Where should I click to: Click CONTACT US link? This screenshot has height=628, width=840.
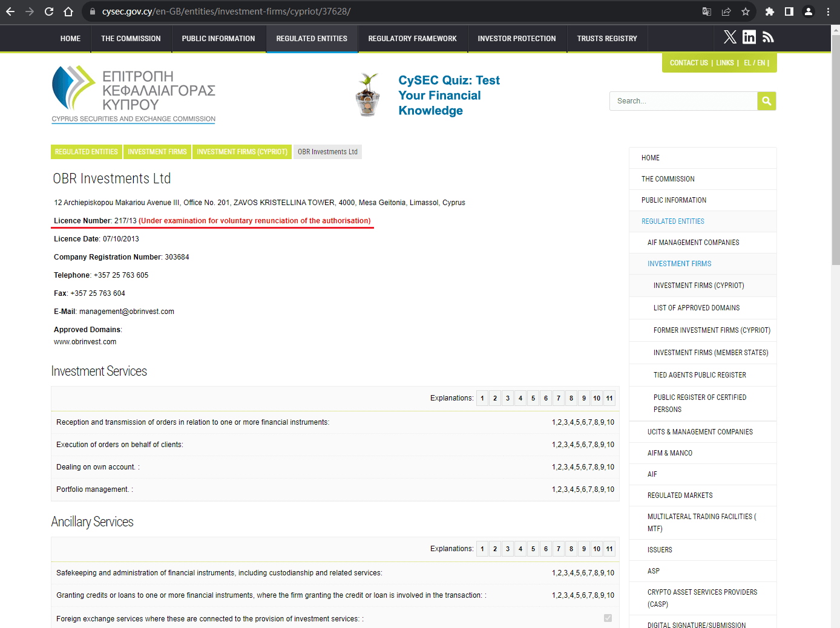[x=689, y=63]
